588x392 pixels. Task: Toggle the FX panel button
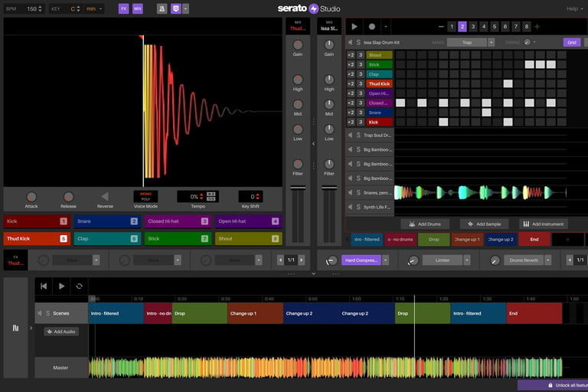[x=124, y=8]
